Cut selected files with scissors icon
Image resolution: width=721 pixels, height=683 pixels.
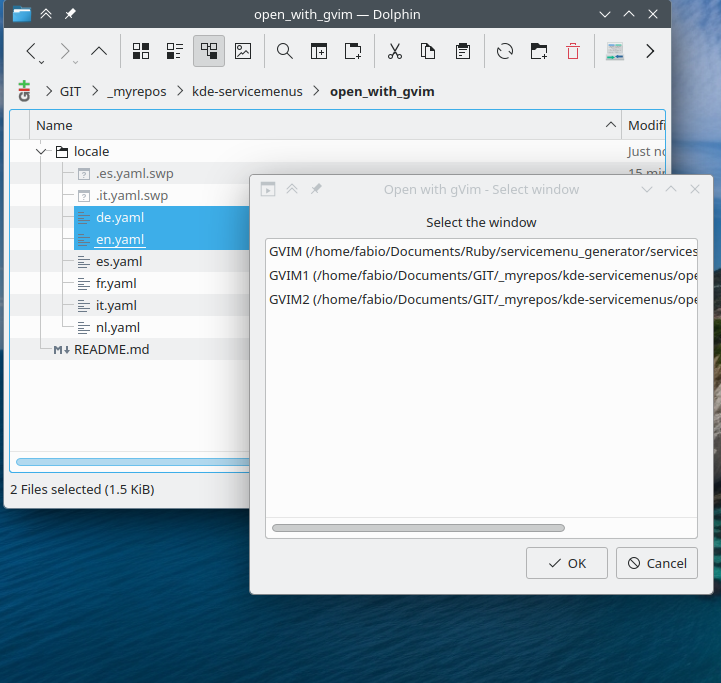[395, 51]
